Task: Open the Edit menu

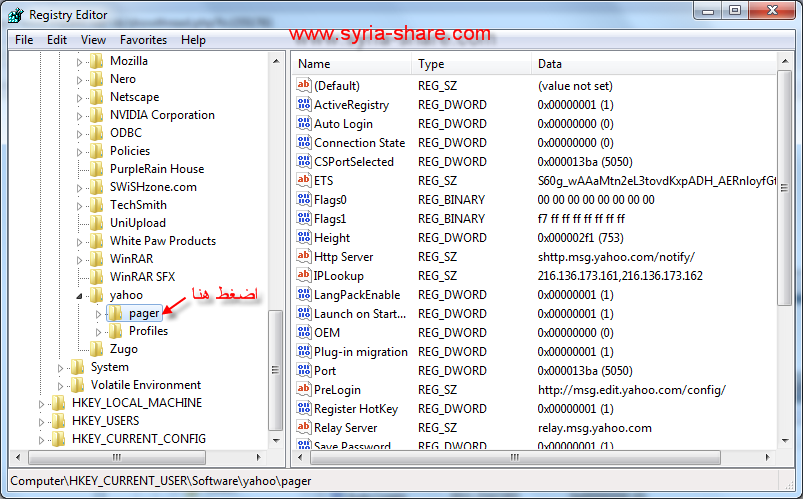Action: 57,40
